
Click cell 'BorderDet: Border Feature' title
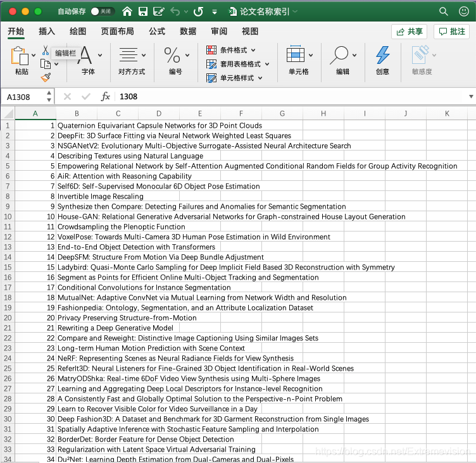pos(146,440)
